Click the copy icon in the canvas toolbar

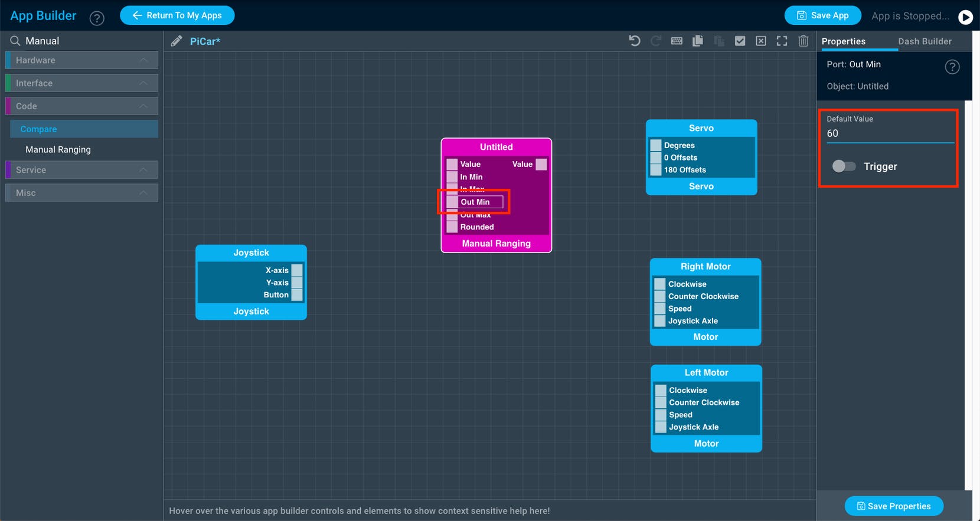(x=698, y=41)
